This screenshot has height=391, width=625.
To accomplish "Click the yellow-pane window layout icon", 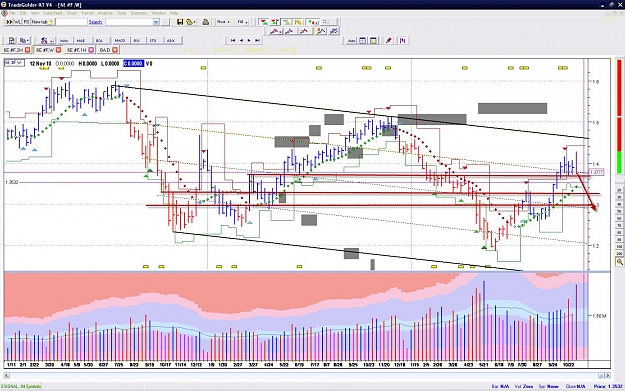I will click(373, 41).
